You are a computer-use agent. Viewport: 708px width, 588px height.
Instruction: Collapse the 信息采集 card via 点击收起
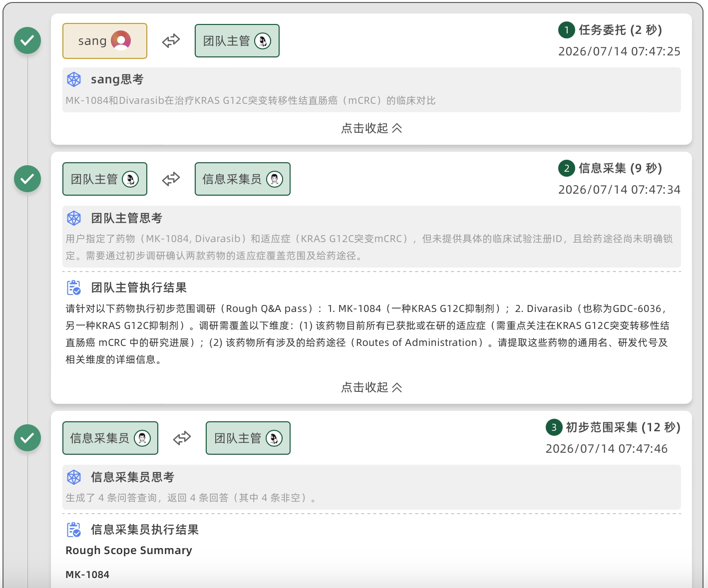point(371,387)
